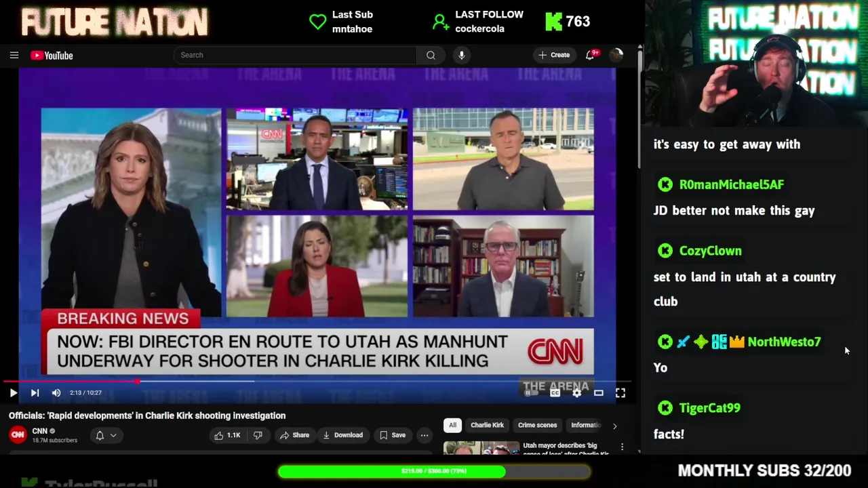The width and height of the screenshot is (868, 488).
Task: Click the Last Follow person icon
Action: pos(441,22)
